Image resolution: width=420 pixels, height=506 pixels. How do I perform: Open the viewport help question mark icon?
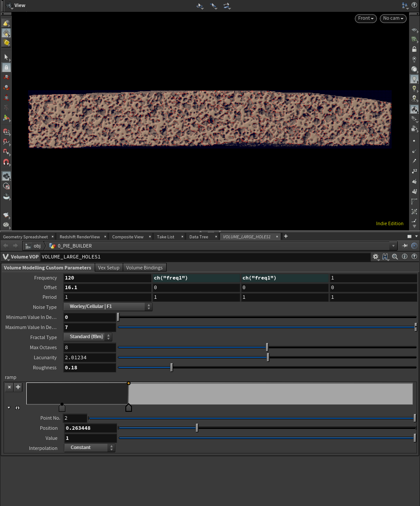(414, 5)
